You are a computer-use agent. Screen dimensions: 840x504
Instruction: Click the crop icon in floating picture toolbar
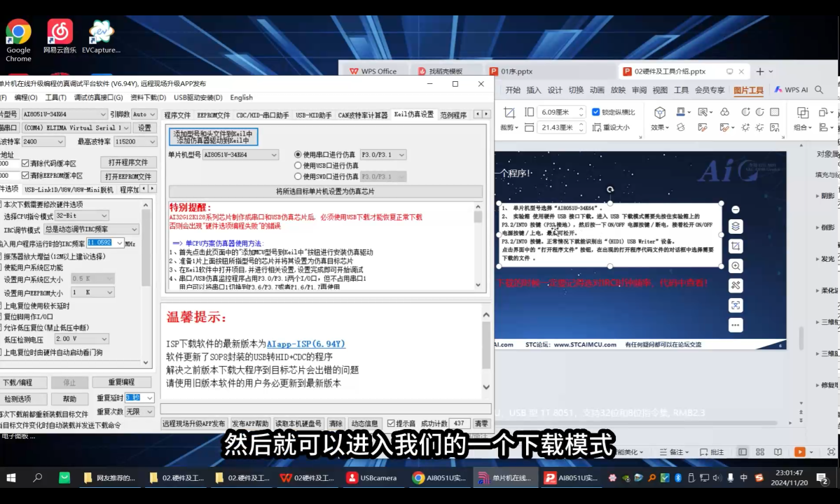[x=736, y=246]
